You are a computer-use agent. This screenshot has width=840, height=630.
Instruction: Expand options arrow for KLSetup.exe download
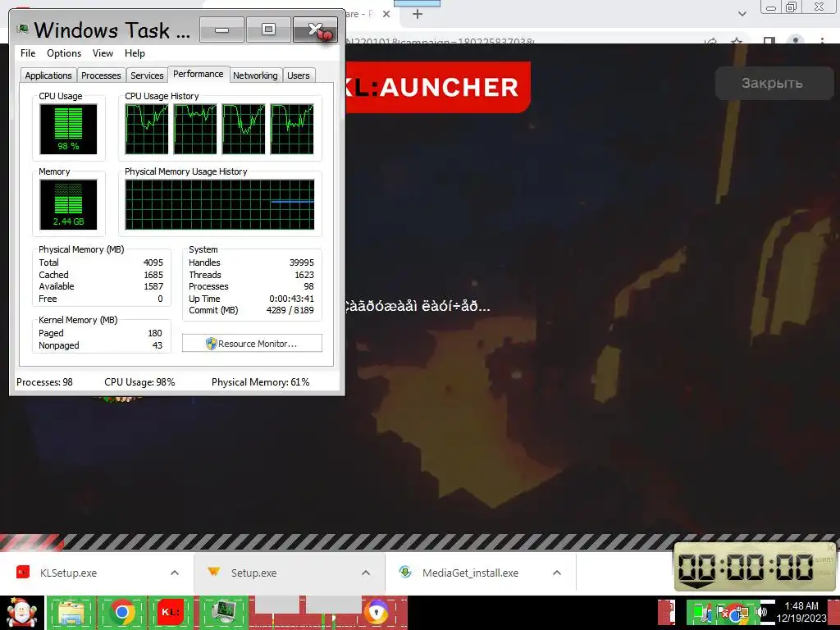(x=175, y=573)
